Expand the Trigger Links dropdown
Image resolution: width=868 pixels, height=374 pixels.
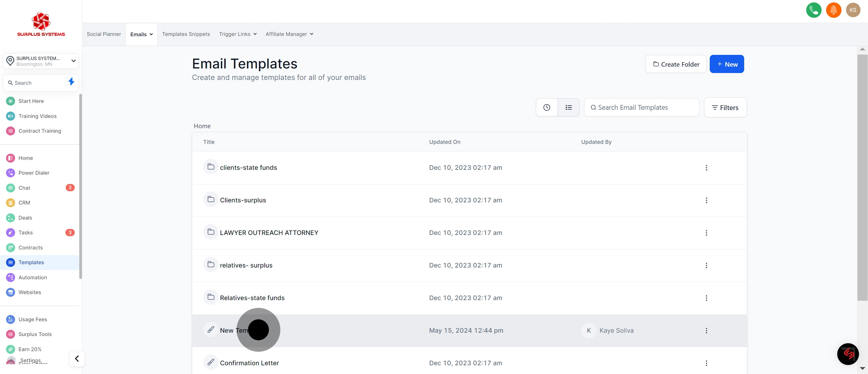tap(237, 34)
